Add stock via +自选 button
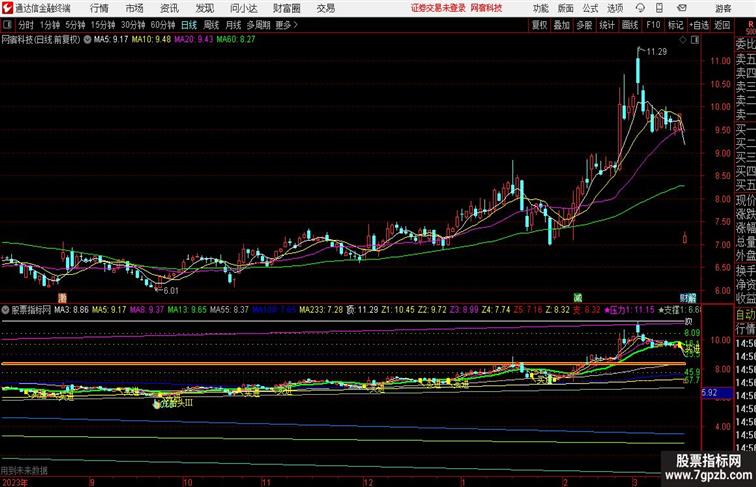This screenshot has width=756, height=487. 699,25
